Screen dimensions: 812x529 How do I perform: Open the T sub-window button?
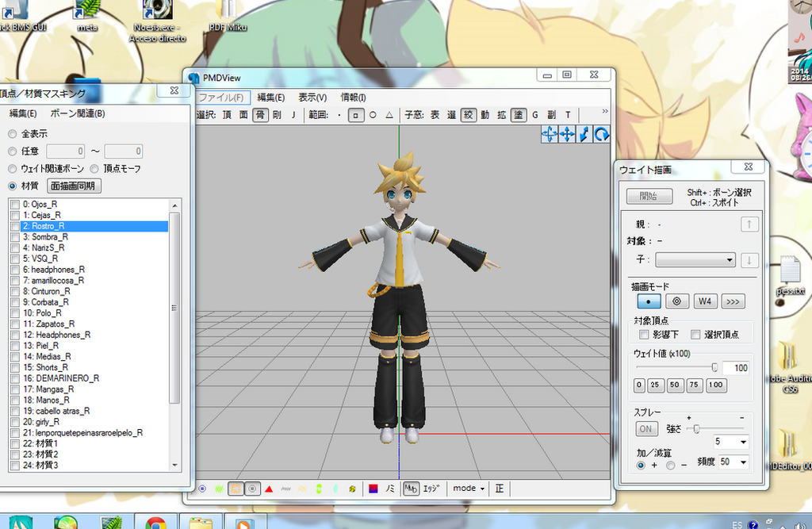click(568, 115)
